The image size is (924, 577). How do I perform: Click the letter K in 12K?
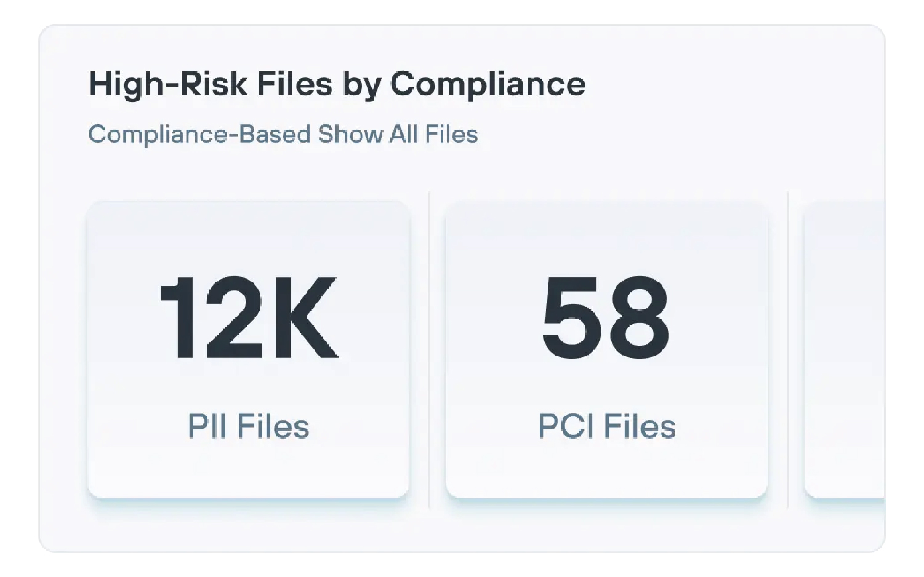pyautogui.click(x=305, y=318)
